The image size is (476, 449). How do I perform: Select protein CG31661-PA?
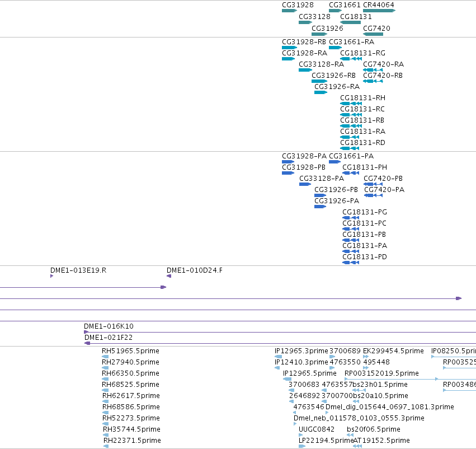[335, 162]
